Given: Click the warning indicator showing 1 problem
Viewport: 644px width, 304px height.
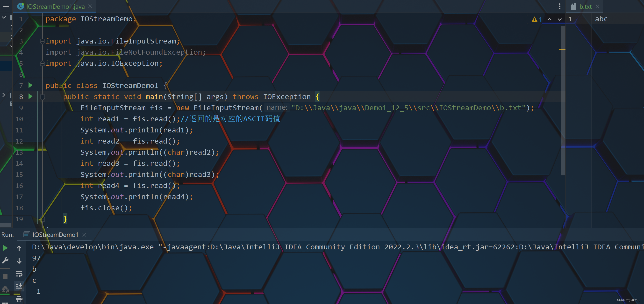Looking at the screenshot, I should coord(537,19).
